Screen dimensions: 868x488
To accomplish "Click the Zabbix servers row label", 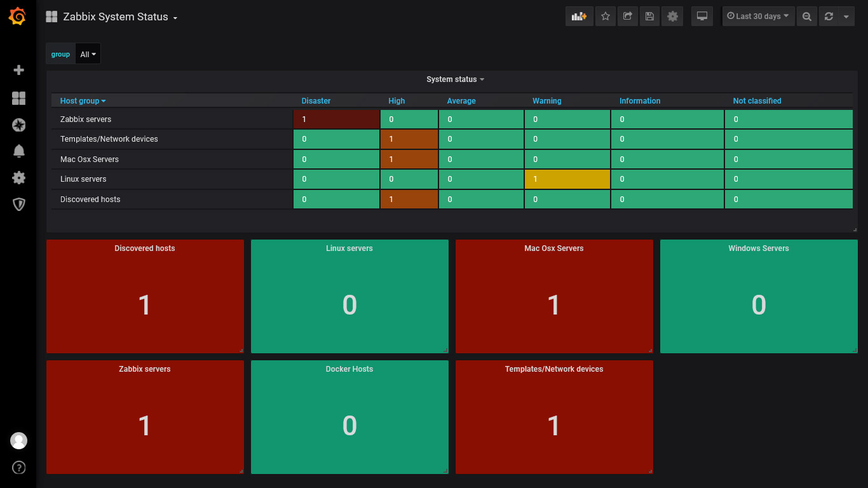I will click(x=86, y=119).
